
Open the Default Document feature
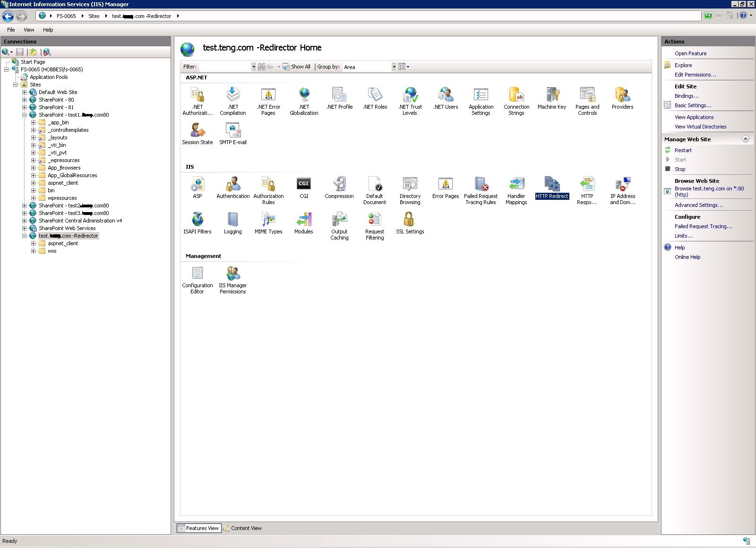(x=375, y=190)
